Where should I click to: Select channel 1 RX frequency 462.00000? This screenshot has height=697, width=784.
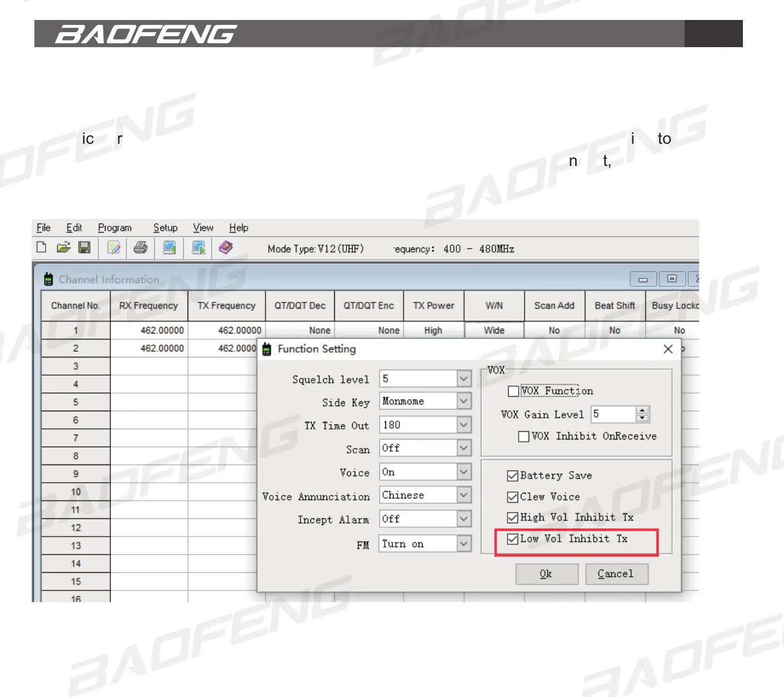pos(149,331)
